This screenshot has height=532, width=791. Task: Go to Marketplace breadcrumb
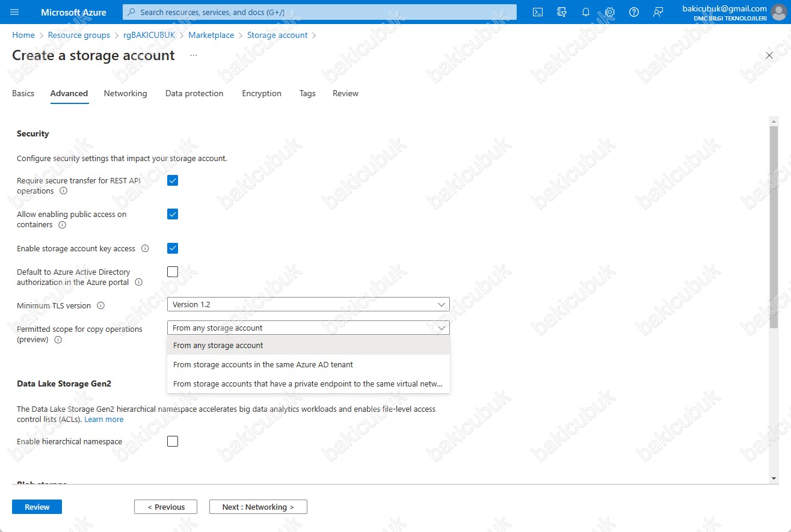tap(211, 35)
